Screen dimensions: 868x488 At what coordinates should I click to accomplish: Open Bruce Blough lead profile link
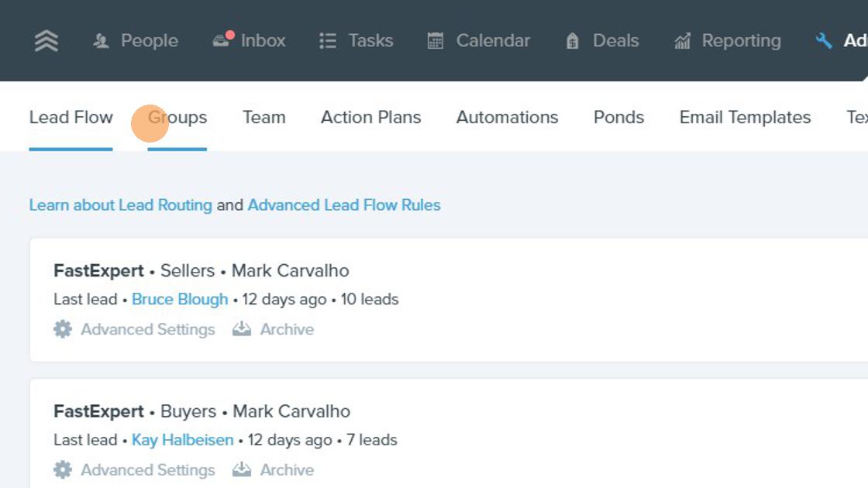(x=180, y=299)
